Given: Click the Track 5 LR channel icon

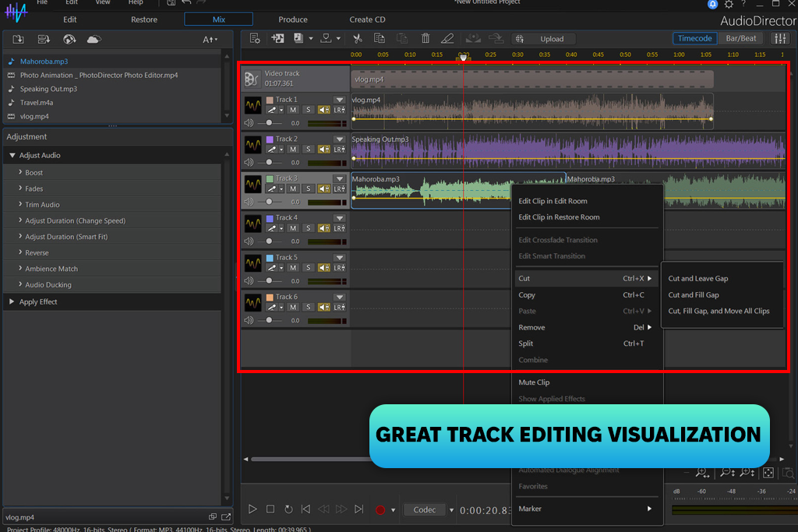Looking at the screenshot, I should pyautogui.click(x=340, y=267).
